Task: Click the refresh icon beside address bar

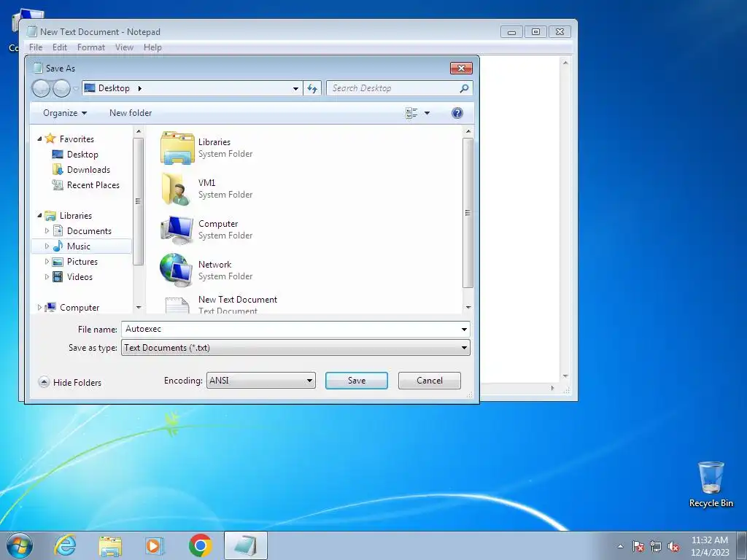Action: (312, 88)
